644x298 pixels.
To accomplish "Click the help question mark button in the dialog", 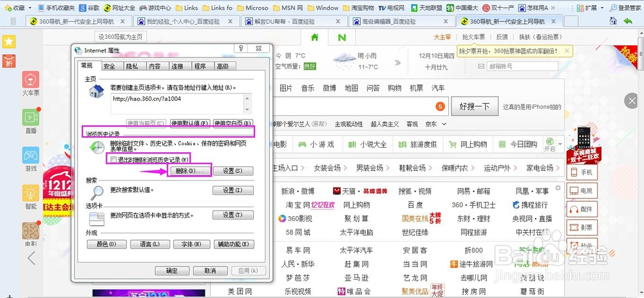I will [x=241, y=48].
